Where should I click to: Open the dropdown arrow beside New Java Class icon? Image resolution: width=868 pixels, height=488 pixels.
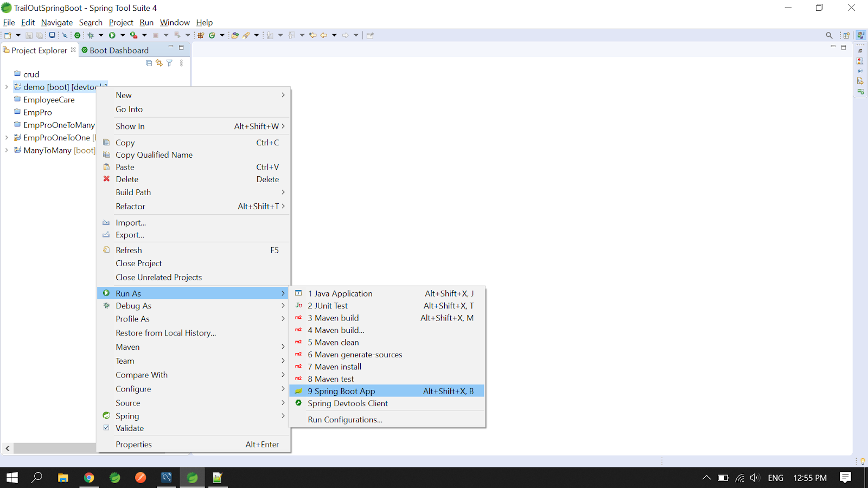click(222, 35)
